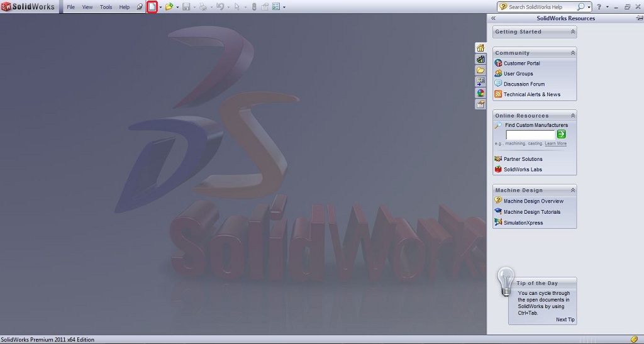Click the custom manufacturers search text box

tap(530, 135)
